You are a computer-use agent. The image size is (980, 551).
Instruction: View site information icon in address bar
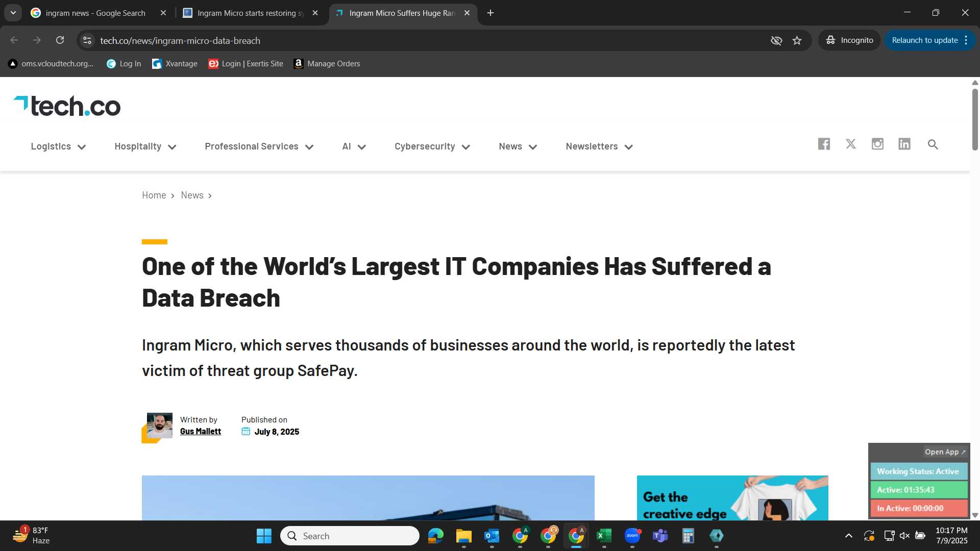point(87,40)
